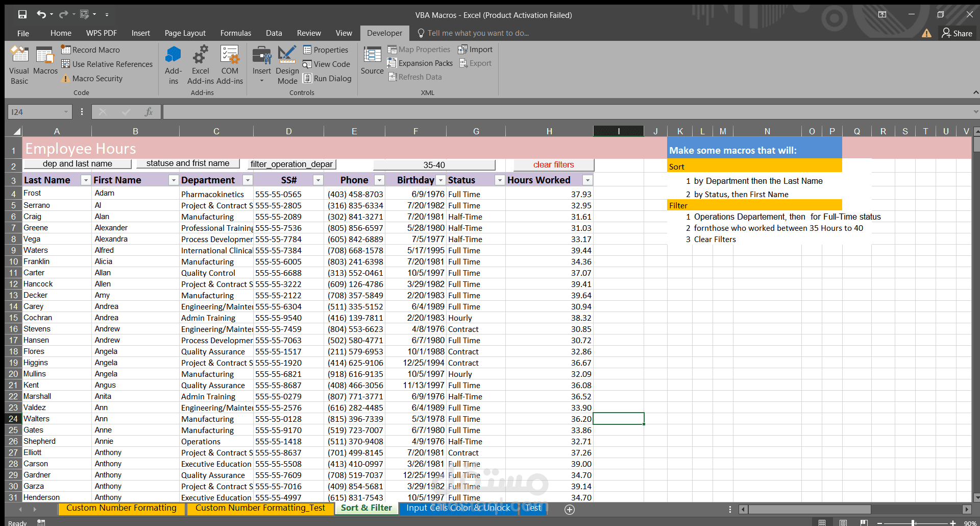Open the SS# filter dropdown
Viewport: 980px width, 526px height.
click(318, 180)
